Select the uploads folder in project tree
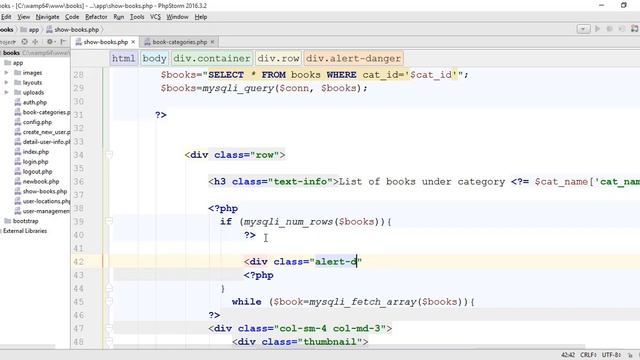The image size is (640, 360). 29,92
